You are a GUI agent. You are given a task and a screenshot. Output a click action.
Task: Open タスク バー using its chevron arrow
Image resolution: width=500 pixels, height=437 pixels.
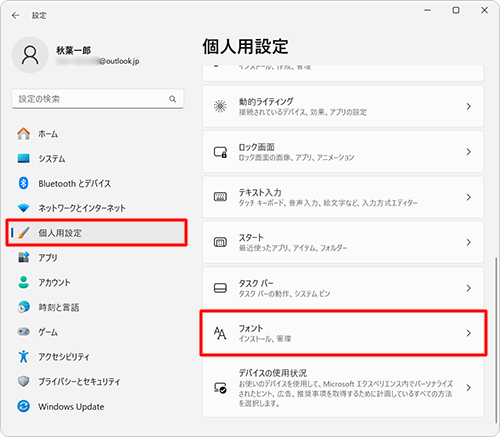(x=469, y=288)
